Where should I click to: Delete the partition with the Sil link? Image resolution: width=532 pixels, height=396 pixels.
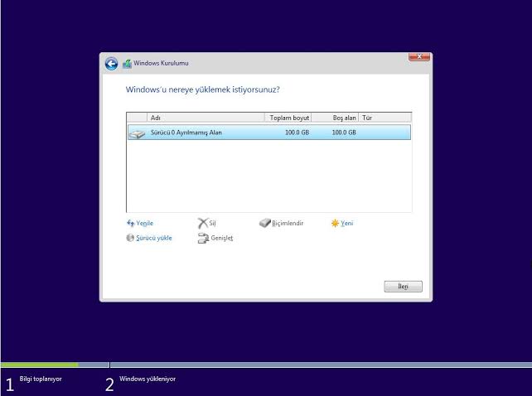coord(212,224)
